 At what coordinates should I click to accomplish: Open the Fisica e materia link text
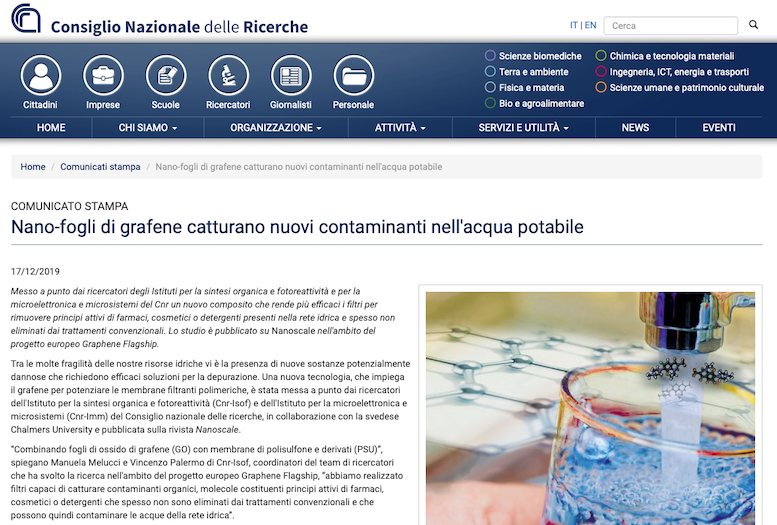tap(531, 87)
